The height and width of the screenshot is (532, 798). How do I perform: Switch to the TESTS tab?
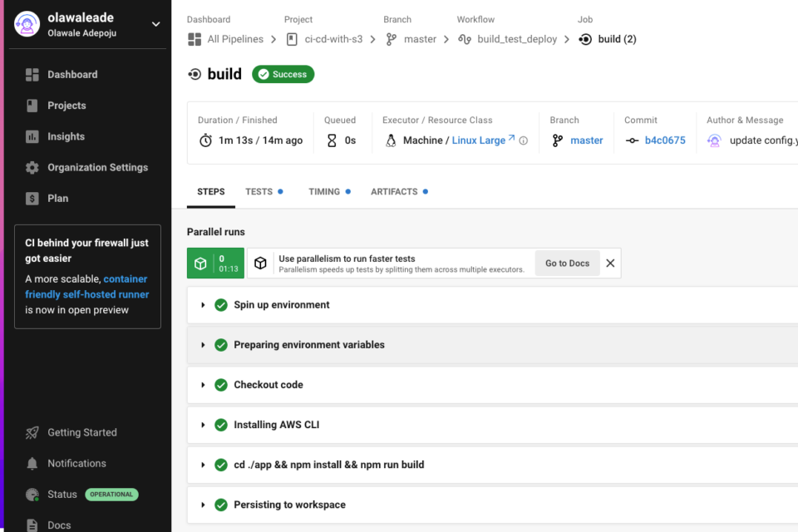(x=258, y=191)
